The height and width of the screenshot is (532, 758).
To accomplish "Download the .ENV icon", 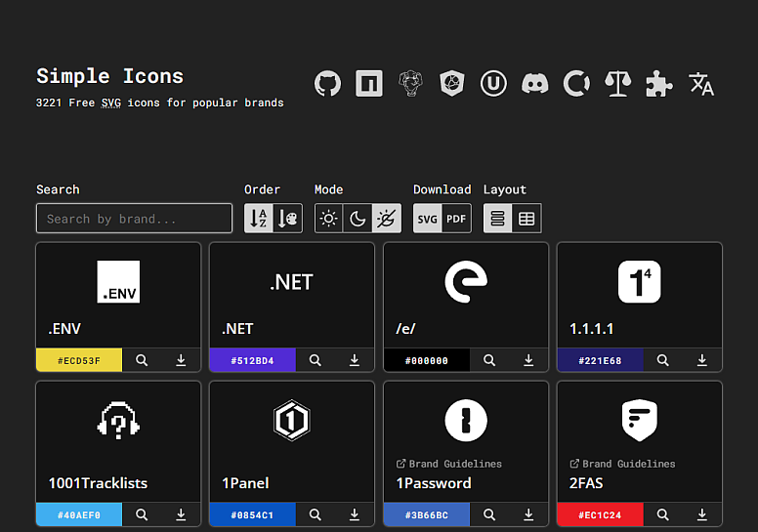I will tap(181, 360).
